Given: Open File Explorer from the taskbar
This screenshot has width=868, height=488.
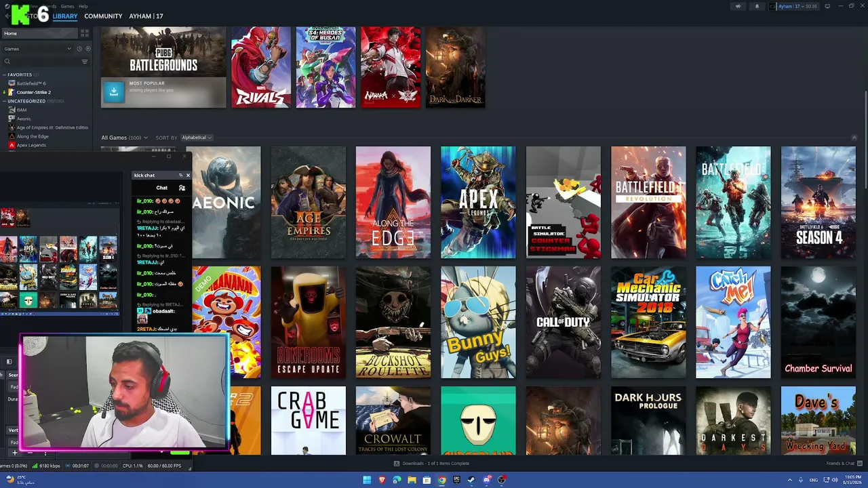Looking at the screenshot, I should [412, 480].
